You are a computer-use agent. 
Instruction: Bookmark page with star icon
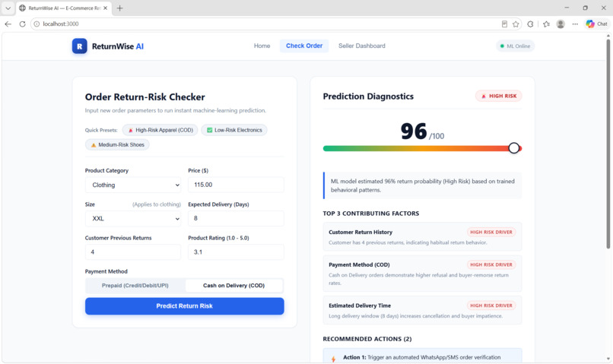click(x=516, y=24)
